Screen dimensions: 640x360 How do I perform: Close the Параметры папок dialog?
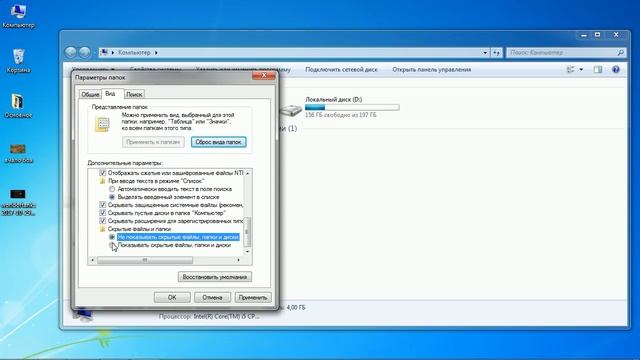264,76
